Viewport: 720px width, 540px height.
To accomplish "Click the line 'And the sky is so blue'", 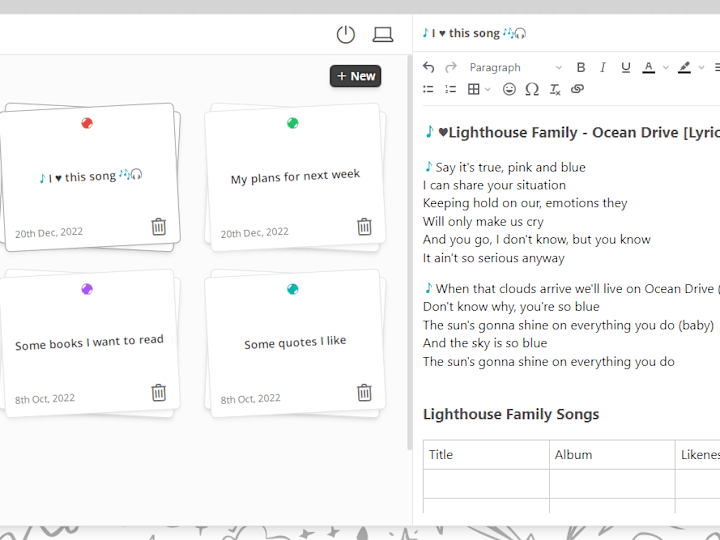I will click(x=485, y=343).
